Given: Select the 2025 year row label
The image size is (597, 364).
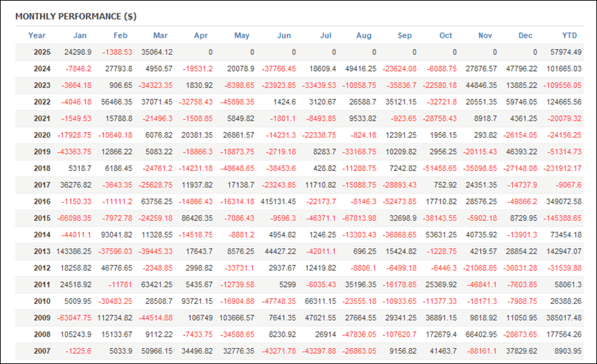Looking at the screenshot, I should pyautogui.click(x=42, y=52).
